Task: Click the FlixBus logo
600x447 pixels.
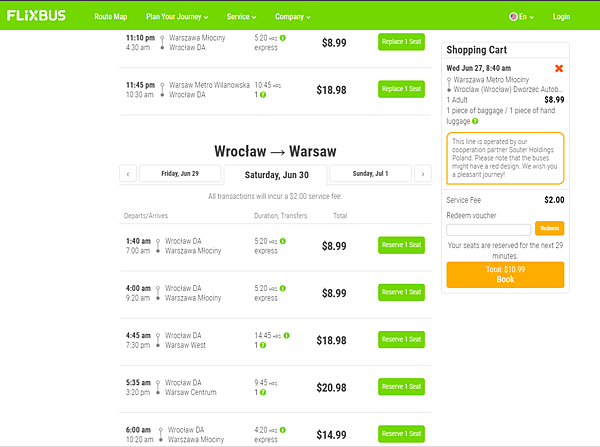Action: 36,16
